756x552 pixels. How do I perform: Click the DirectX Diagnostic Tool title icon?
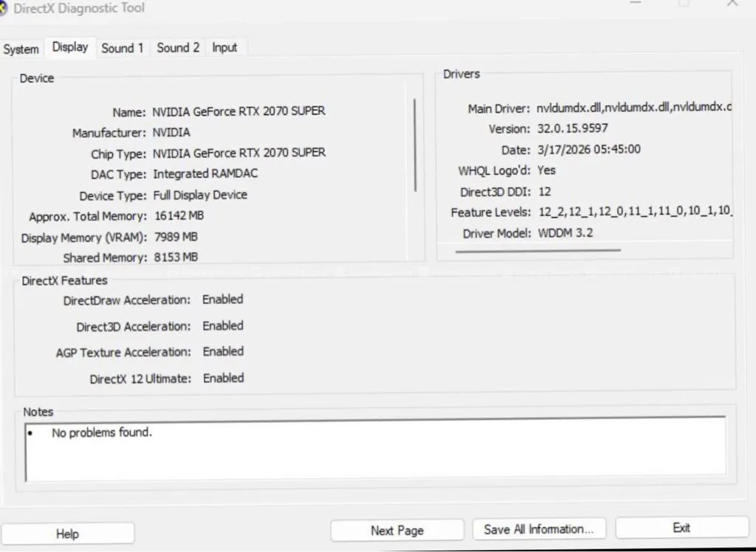pos(3,8)
